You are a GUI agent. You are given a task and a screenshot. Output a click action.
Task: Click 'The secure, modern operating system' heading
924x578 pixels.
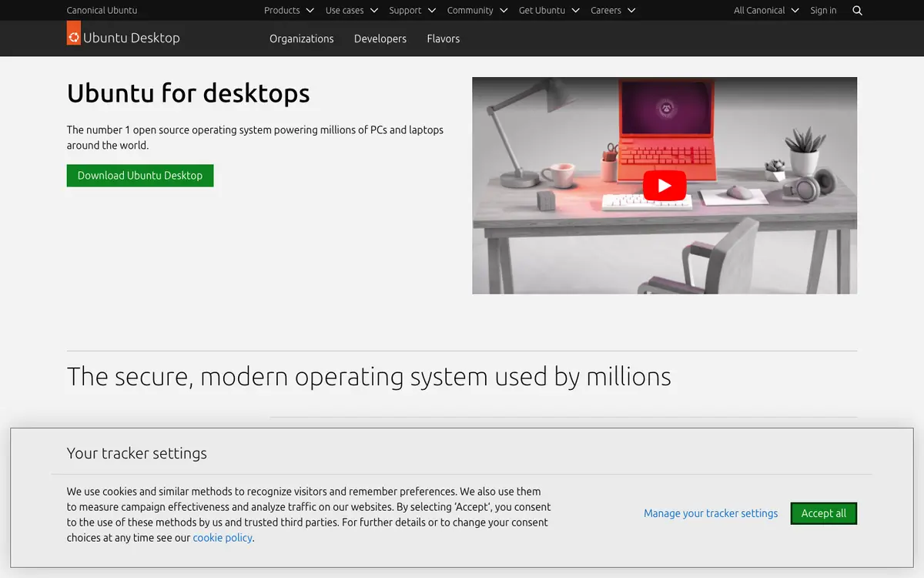pyautogui.click(x=369, y=377)
